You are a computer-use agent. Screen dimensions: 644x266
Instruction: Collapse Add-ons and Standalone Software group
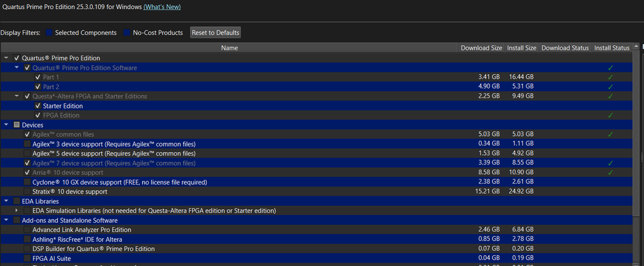click(6, 220)
